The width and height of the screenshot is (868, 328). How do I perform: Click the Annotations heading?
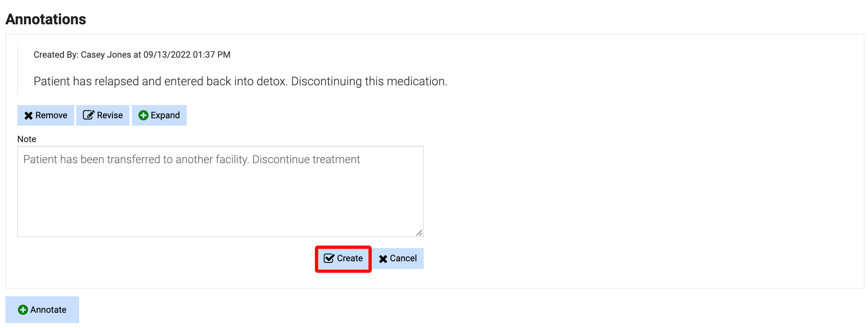tap(46, 19)
